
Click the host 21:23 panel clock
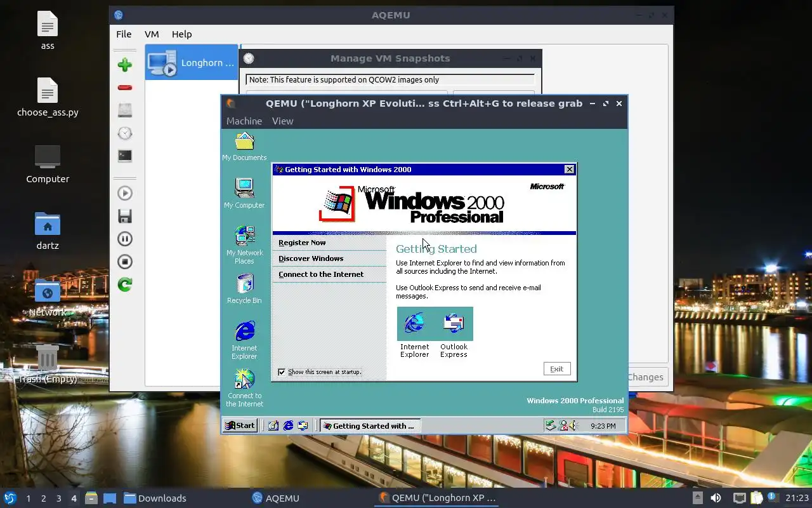coord(797,498)
